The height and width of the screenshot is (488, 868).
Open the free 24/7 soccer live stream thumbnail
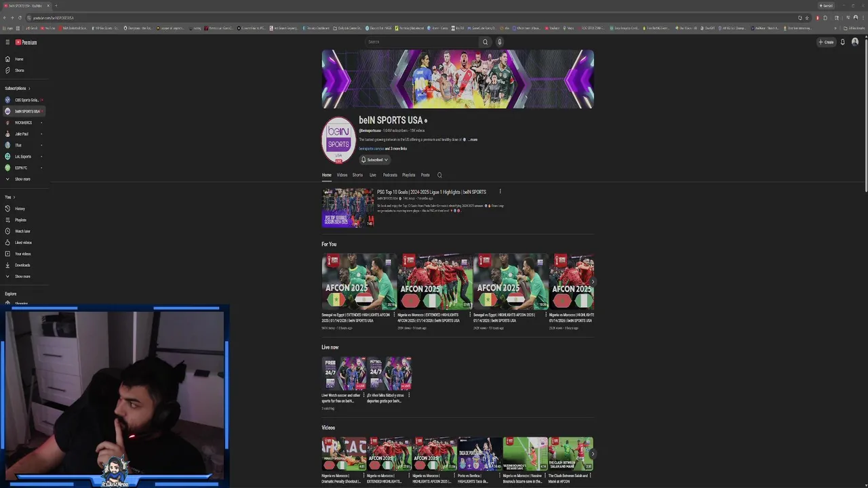343,374
